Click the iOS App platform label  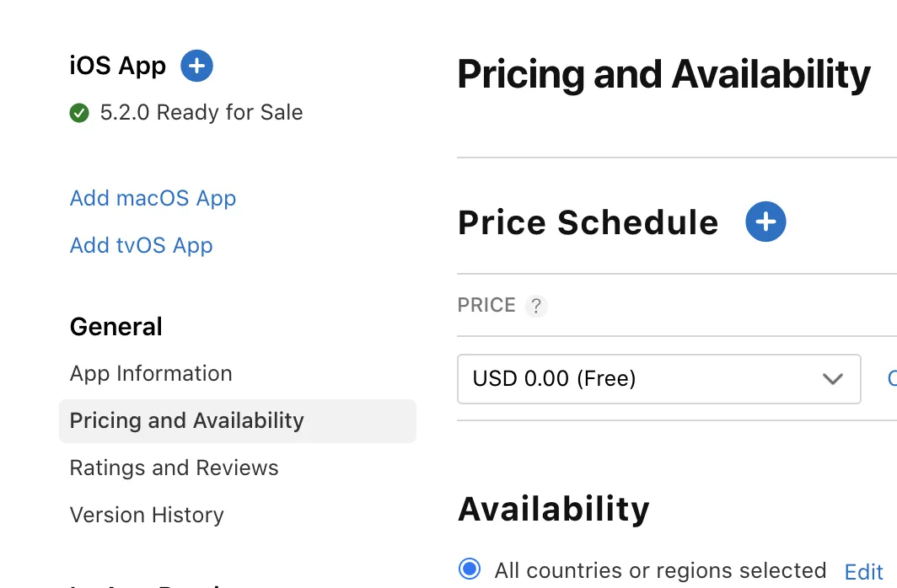118,66
